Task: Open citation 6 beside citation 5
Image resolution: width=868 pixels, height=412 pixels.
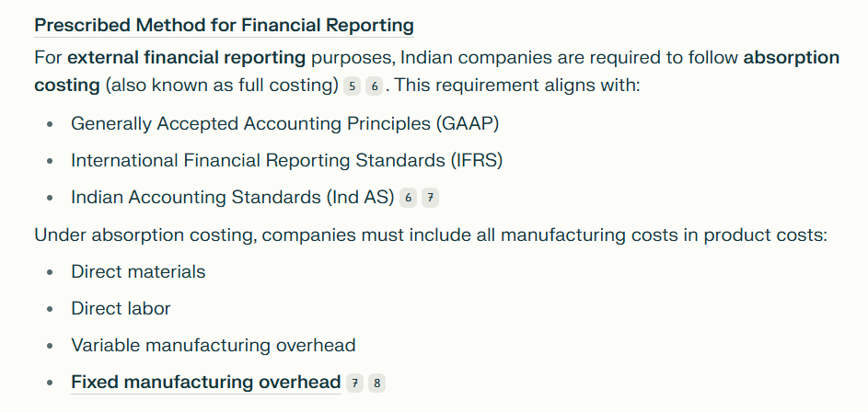Action: pos(375,86)
